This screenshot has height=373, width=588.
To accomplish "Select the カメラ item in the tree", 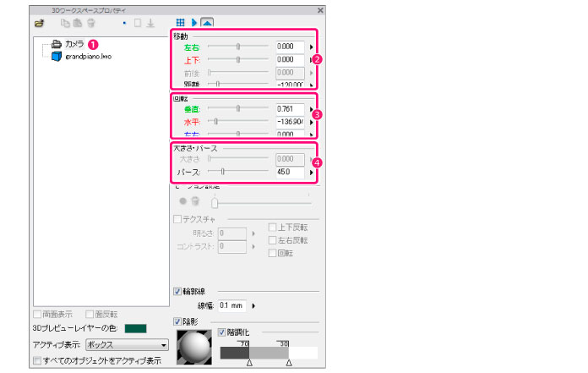I will click(73, 43).
